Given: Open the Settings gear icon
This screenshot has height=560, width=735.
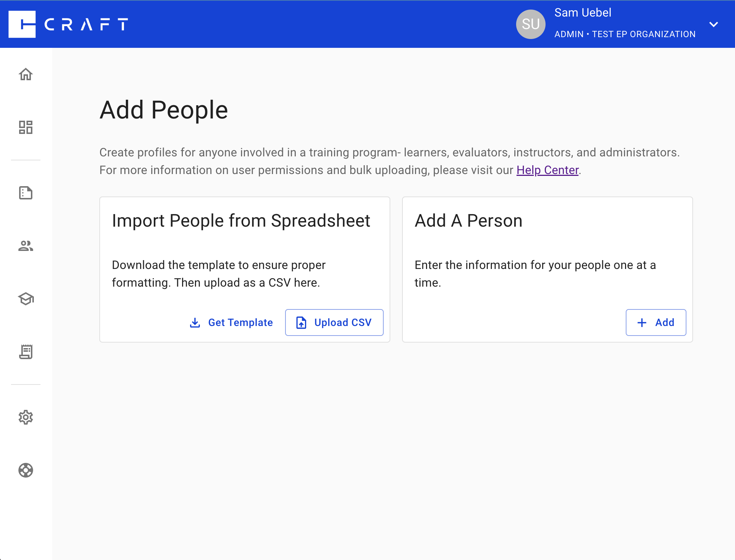Looking at the screenshot, I should 26,417.
